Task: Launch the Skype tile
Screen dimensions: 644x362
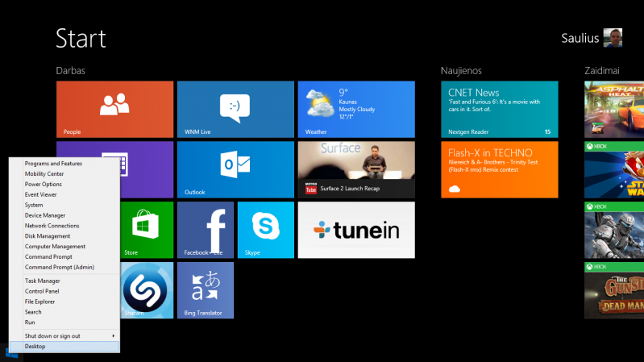Action: [x=265, y=230]
